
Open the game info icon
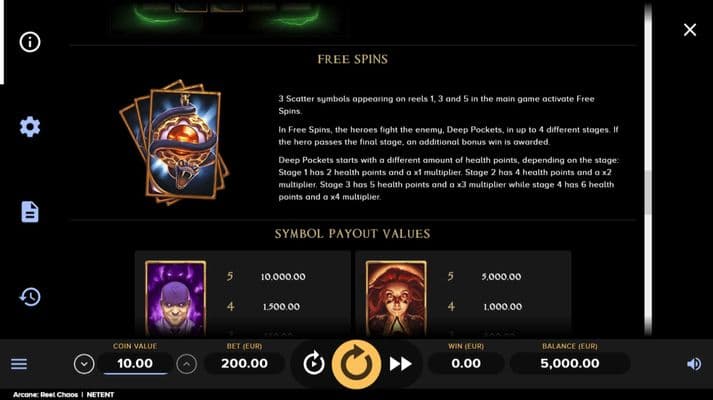[x=30, y=42]
